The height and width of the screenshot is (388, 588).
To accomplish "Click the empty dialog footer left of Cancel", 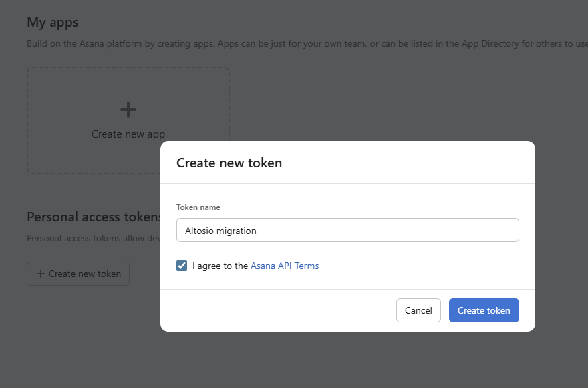I will coord(281,310).
